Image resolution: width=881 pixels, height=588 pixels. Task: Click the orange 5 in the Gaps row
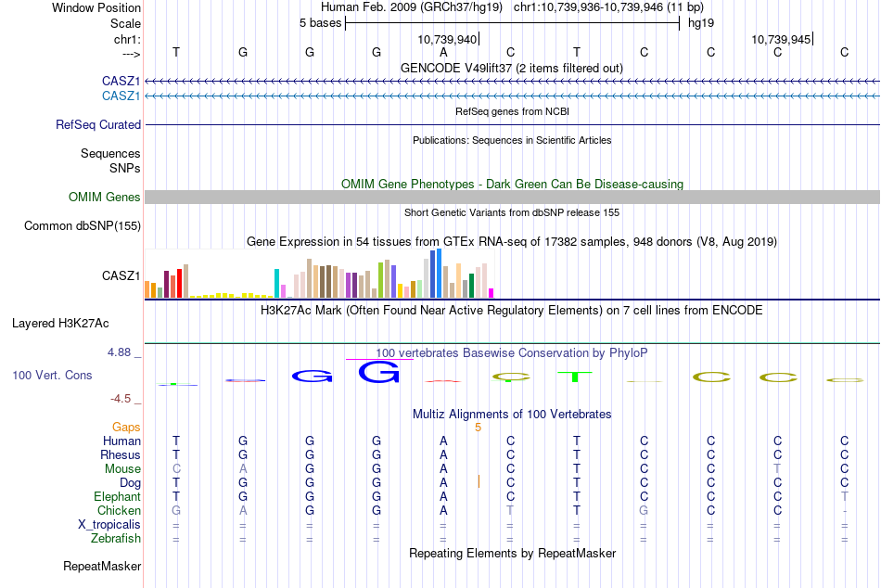click(479, 428)
